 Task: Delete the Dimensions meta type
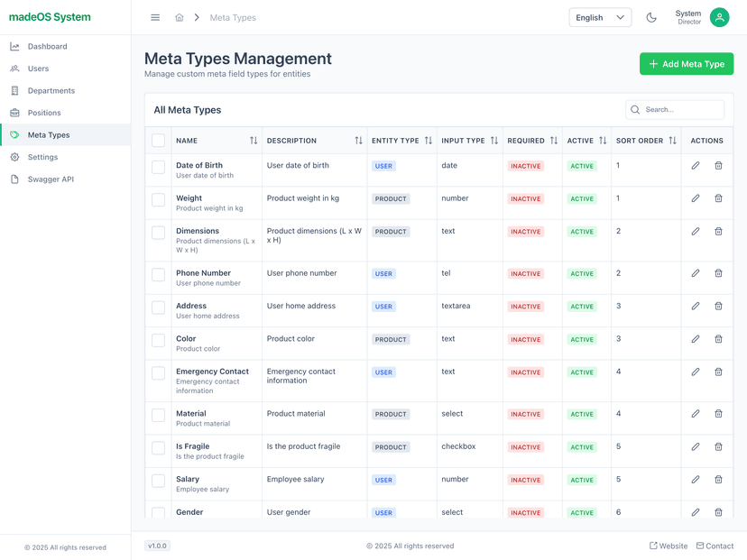pos(718,232)
